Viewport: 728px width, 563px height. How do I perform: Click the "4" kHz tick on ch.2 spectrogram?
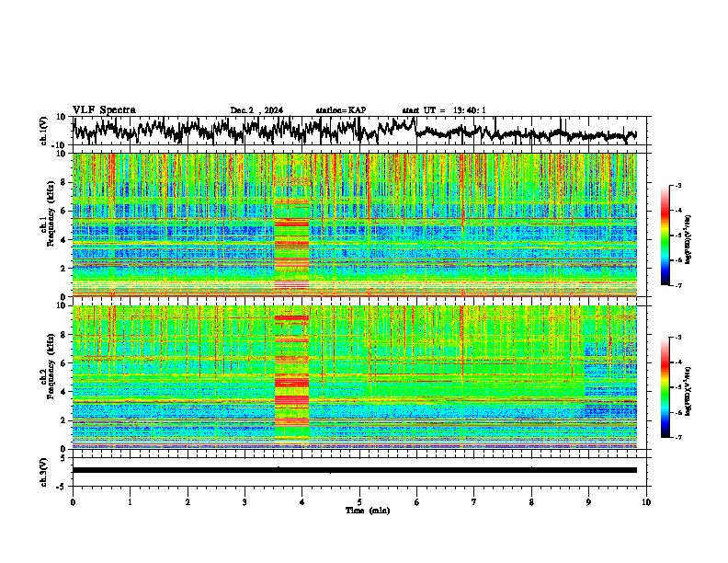pyautogui.click(x=63, y=392)
